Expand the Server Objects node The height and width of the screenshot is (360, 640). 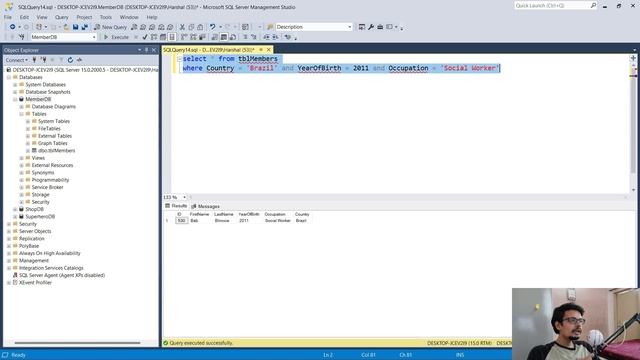(9, 231)
